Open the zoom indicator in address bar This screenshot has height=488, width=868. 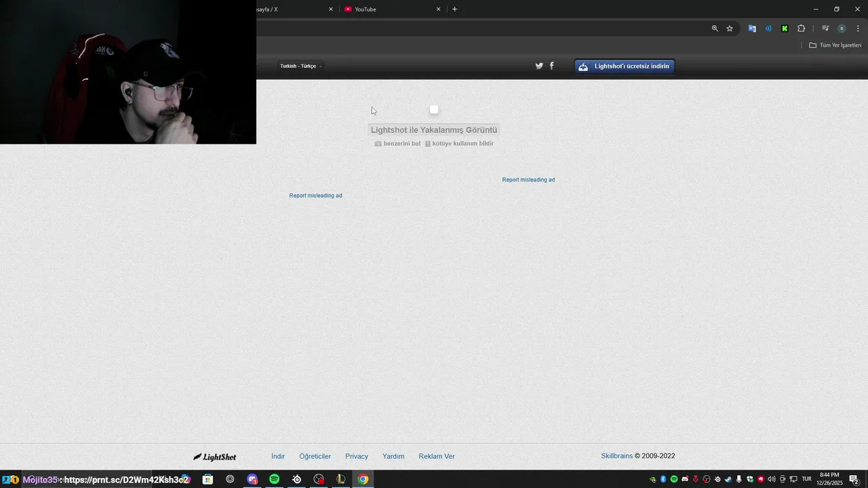[715, 28]
